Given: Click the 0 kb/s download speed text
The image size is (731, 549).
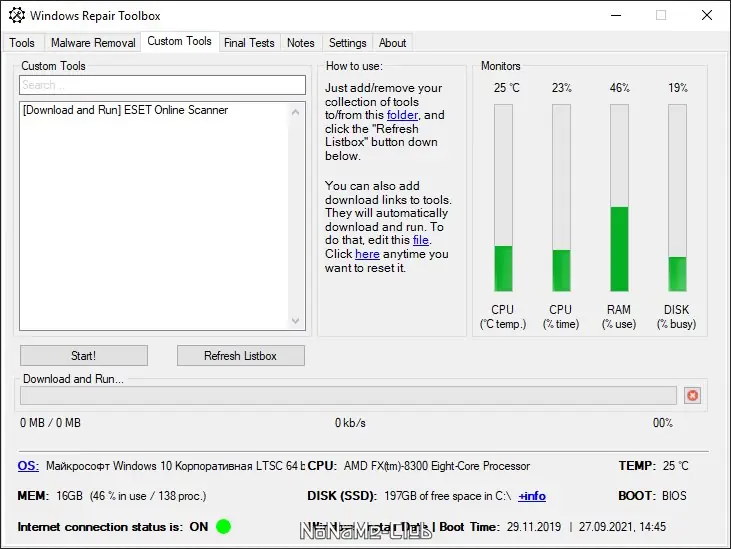Looking at the screenshot, I should pyautogui.click(x=350, y=423).
